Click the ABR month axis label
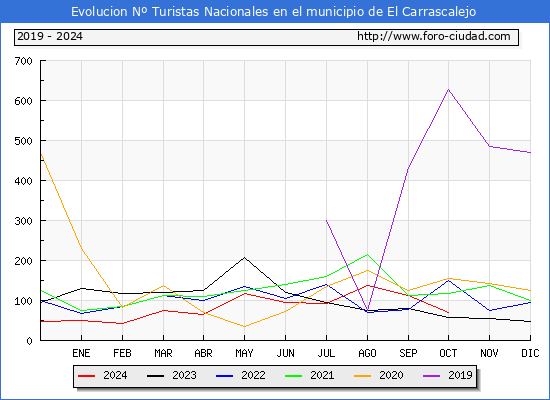This screenshot has height=400, width=550. click(x=203, y=353)
